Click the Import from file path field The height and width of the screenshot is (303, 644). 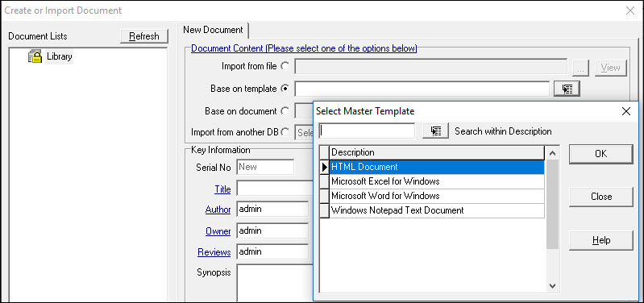click(x=431, y=67)
